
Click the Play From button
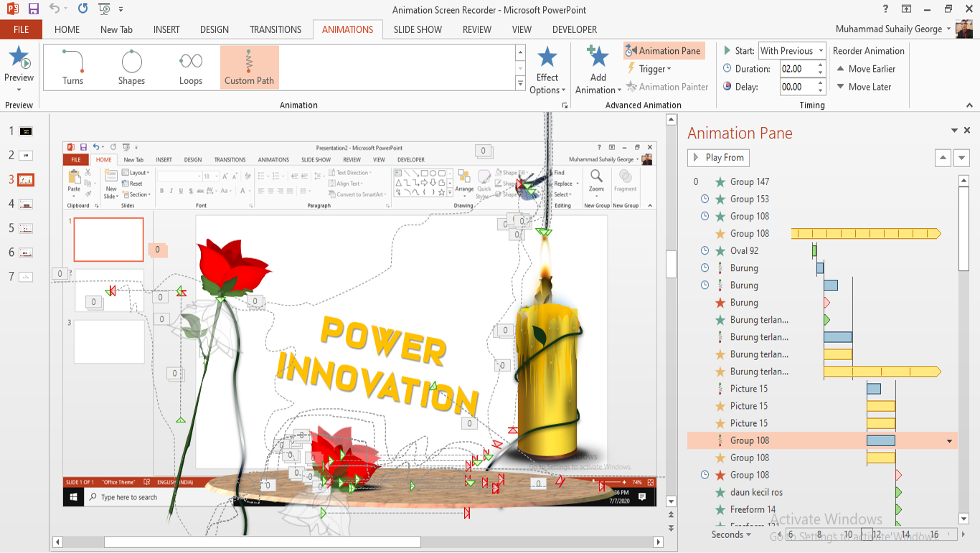[x=718, y=157]
